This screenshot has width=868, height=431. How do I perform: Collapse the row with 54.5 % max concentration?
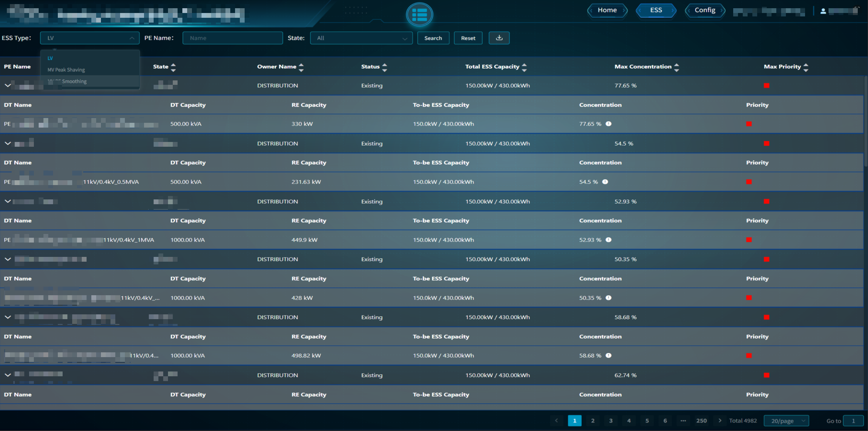8,143
